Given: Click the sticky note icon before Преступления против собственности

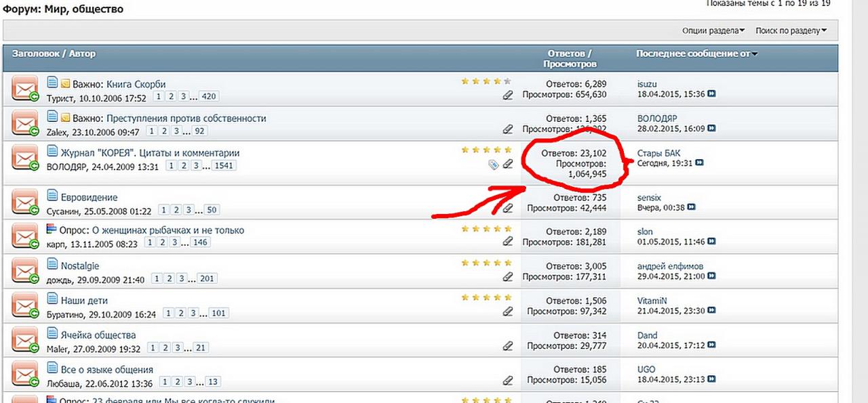Looking at the screenshot, I should (x=66, y=119).
